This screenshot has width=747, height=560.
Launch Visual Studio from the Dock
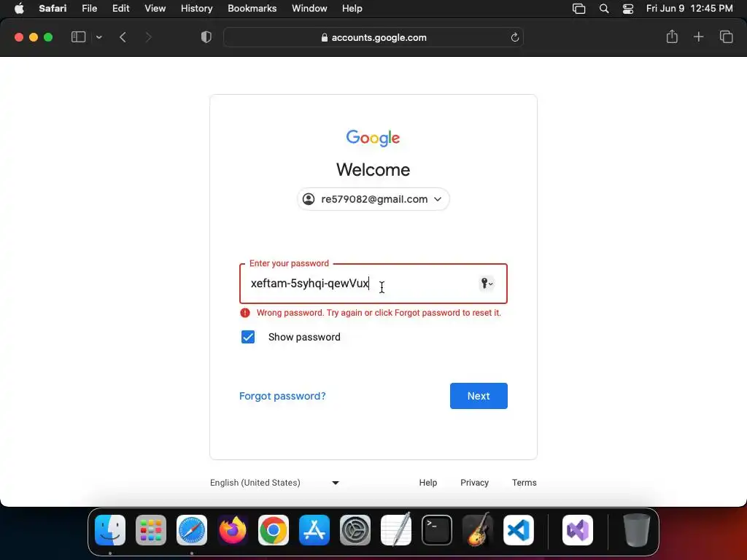(x=578, y=530)
